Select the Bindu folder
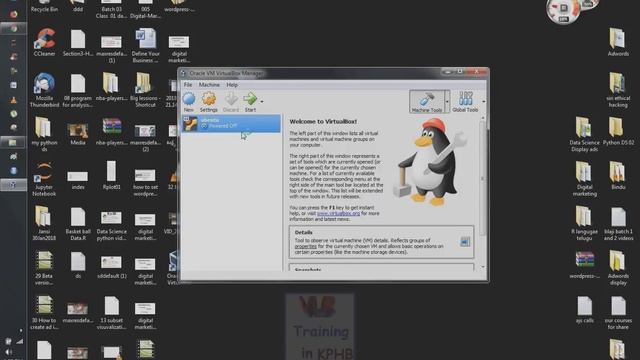This screenshot has height=360, width=640. [618, 176]
